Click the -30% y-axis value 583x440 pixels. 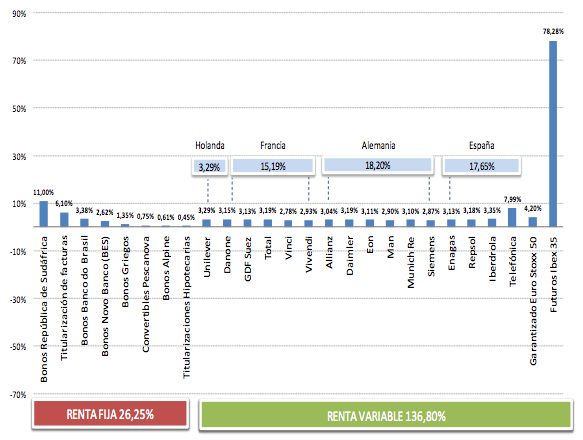[x=18, y=299]
